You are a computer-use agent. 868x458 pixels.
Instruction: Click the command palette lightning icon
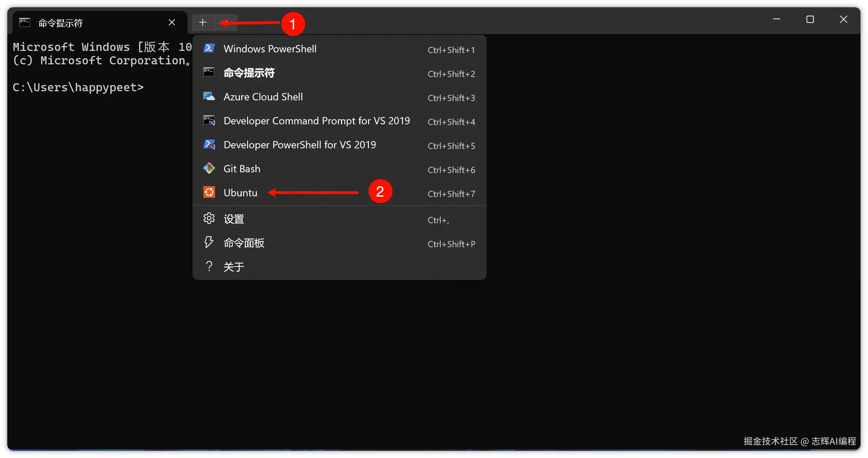pos(209,242)
